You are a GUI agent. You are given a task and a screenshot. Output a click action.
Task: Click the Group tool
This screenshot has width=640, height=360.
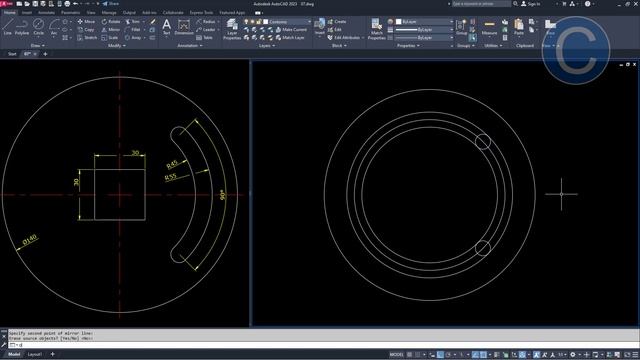pyautogui.click(x=461, y=27)
